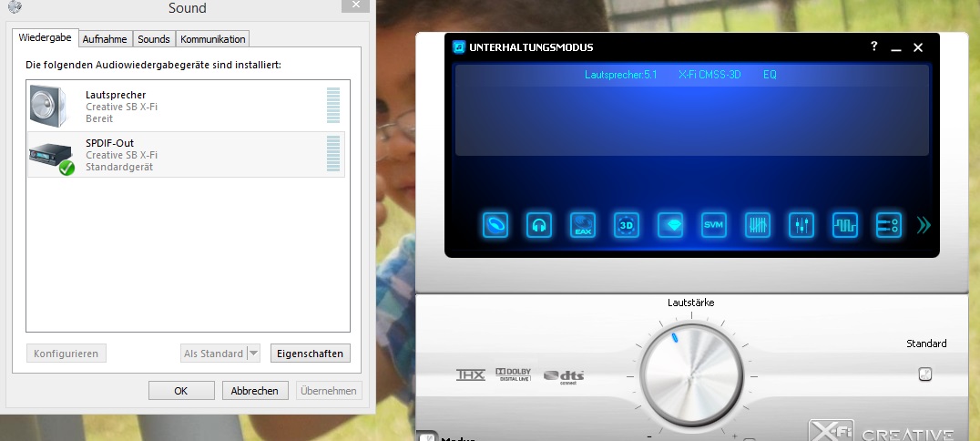Open the EAX effects icon
Viewport: 980px width, 441px height.
(583, 224)
